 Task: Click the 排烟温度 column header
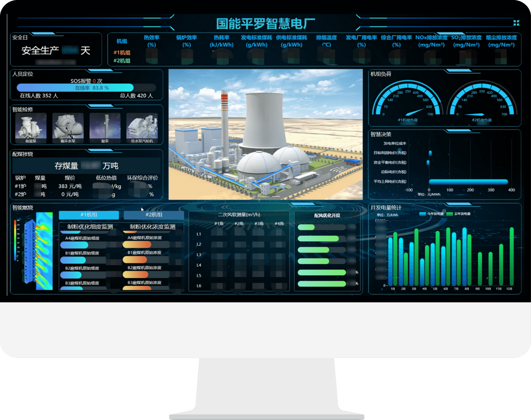pyautogui.click(x=326, y=41)
